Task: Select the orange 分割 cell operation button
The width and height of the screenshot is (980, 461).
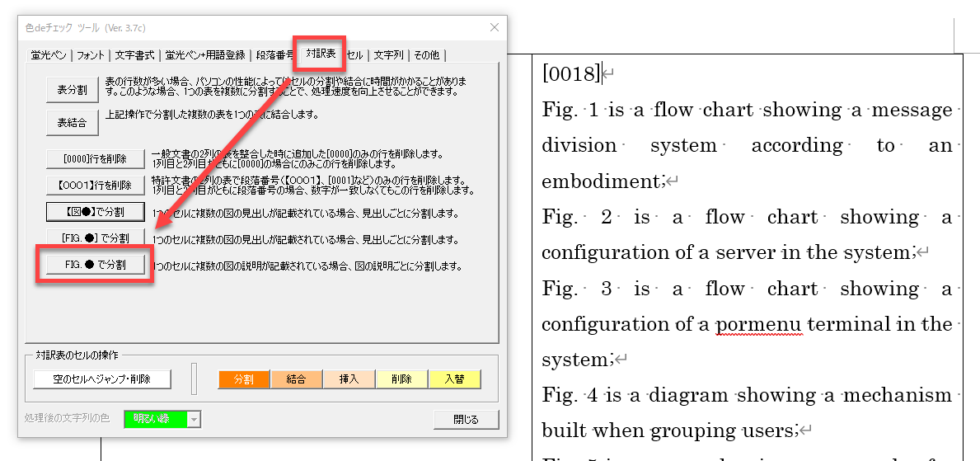Action: coord(244,379)
